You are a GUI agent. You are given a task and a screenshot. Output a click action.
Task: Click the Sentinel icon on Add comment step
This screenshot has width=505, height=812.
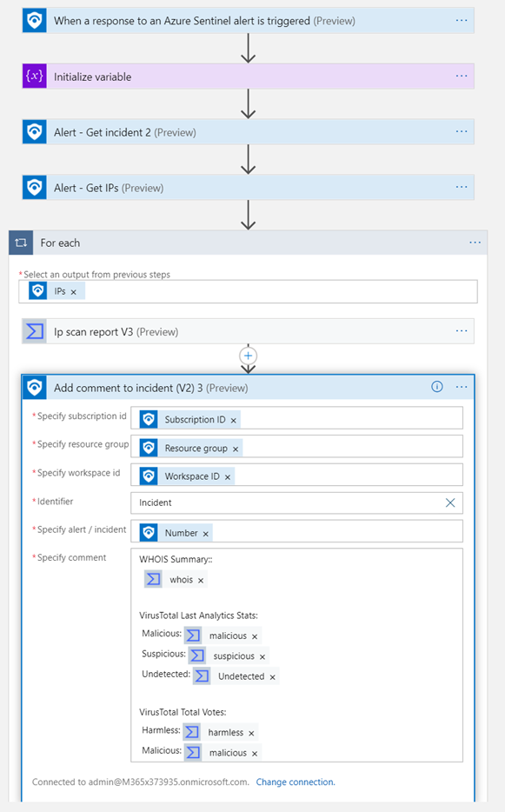(35, 388)
